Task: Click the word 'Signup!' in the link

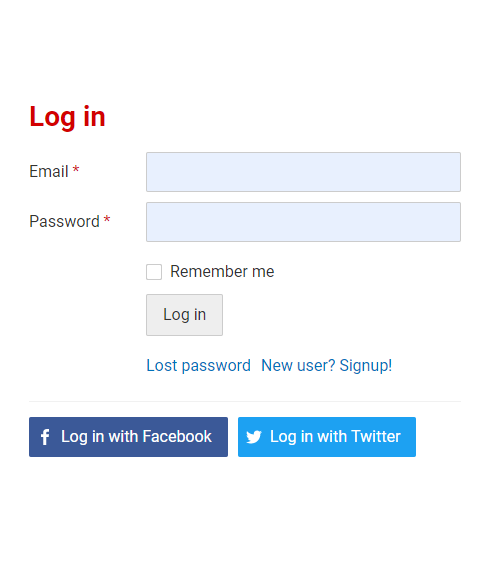Action: [366, 366]
